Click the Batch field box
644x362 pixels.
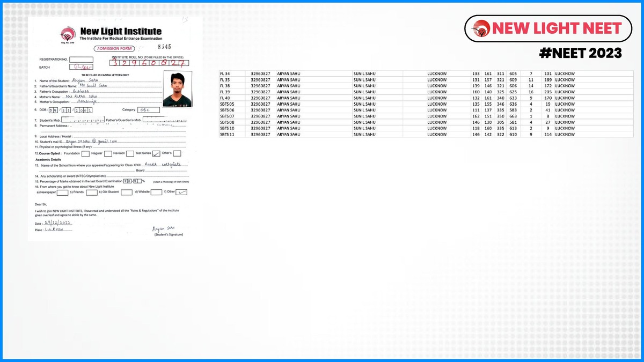81,68
